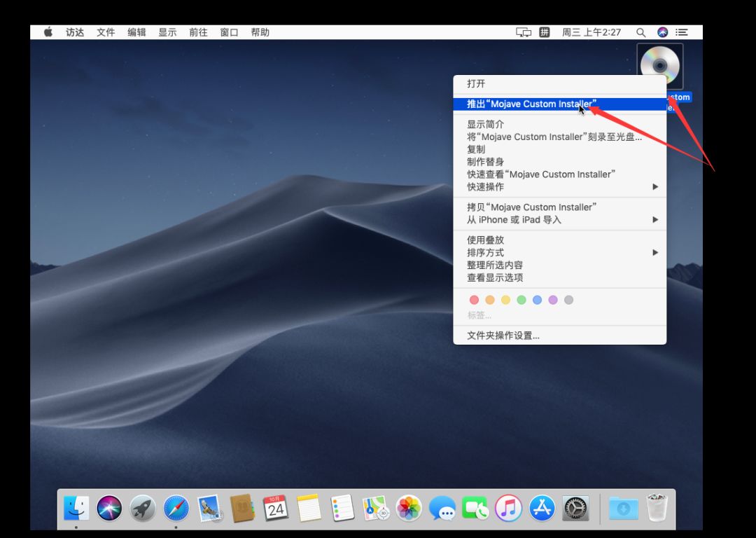Choose 显示简介 in context menu
756x538 pixels.
pyautogui.click(x=560, y=124)
